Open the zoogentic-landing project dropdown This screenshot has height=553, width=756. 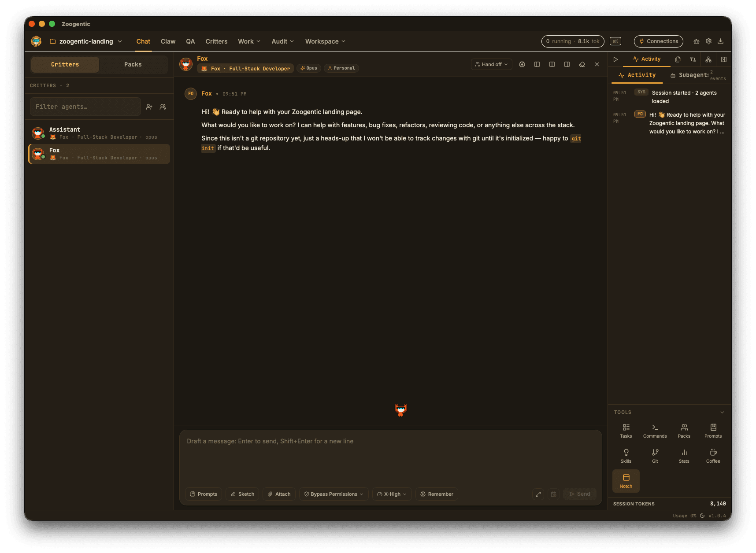(x=86, y=41)
